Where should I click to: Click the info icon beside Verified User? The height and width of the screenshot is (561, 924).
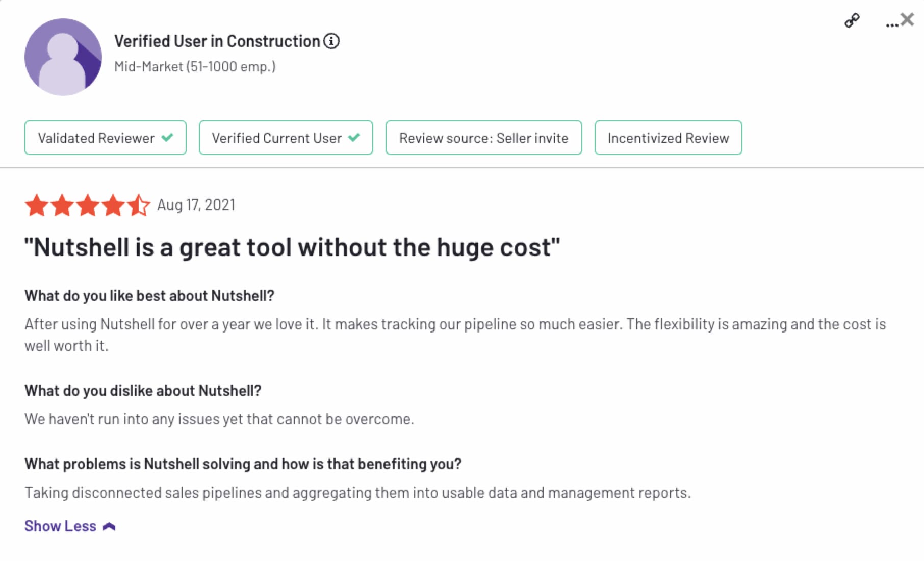tap(331, 41)
